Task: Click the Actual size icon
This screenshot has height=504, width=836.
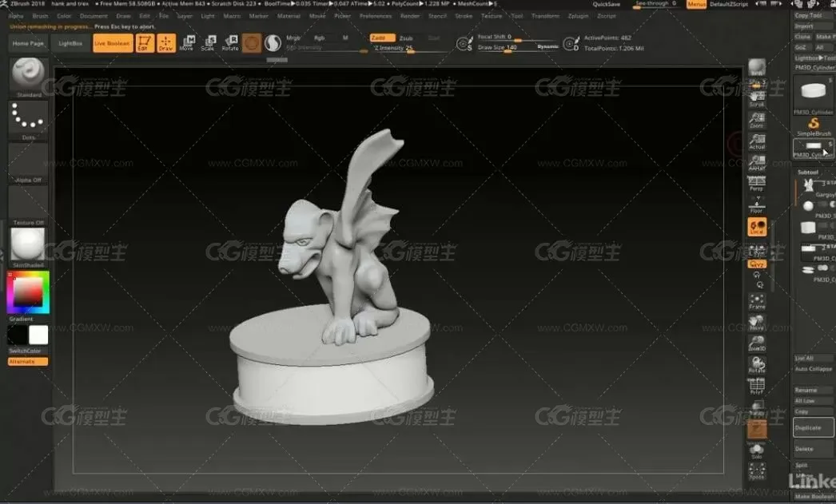Action: [757, 141]
